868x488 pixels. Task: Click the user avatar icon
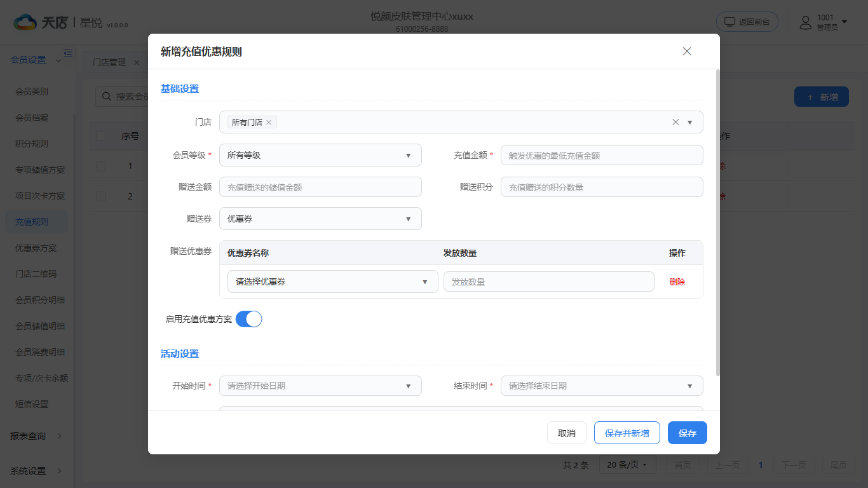pos(806,23)
